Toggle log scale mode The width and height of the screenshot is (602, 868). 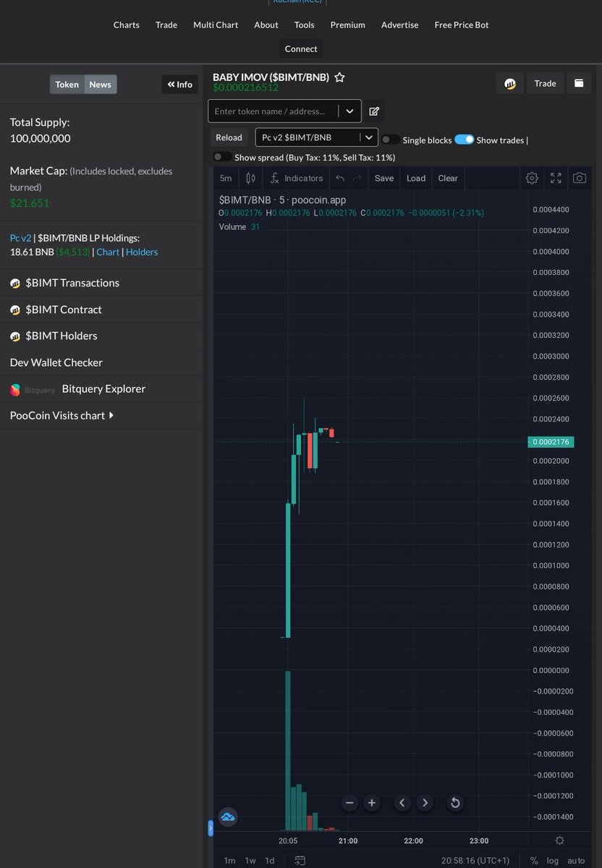tap(553, 861)
